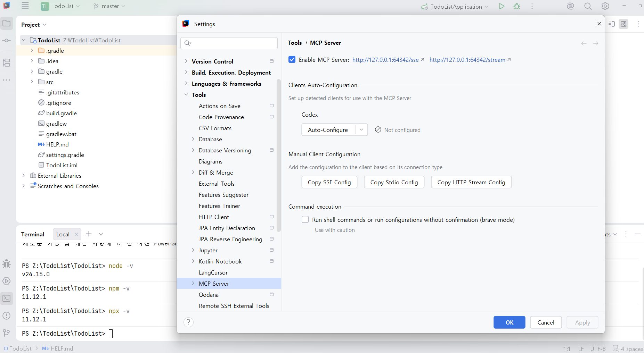The image size is (644, 353).
Task: Click Copy Stdio Config button
Action: tap(394, 182)
